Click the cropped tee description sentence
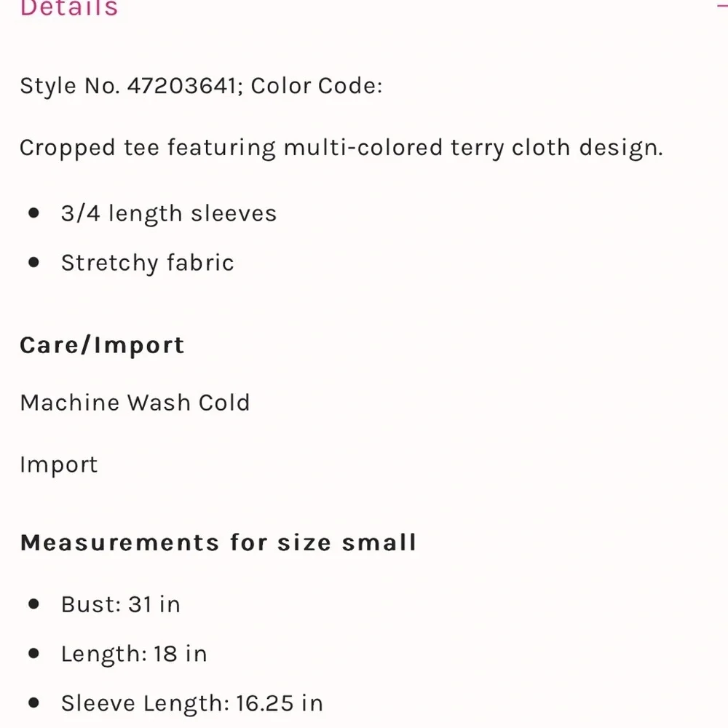 click(x=341, y=148)
